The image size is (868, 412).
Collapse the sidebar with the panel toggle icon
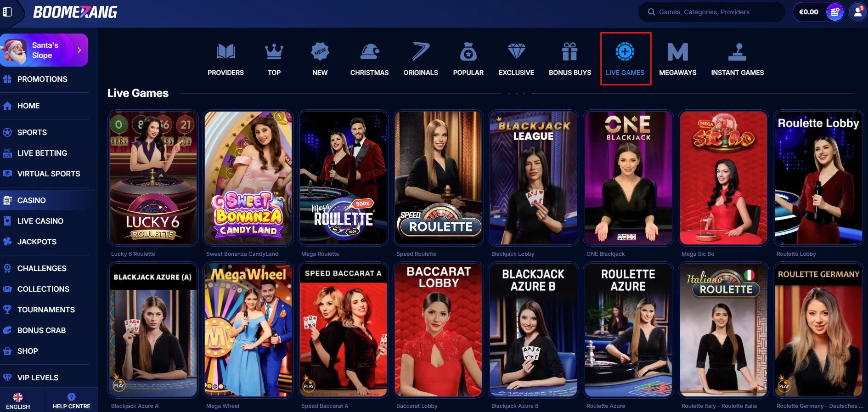[x=7, y=12]
